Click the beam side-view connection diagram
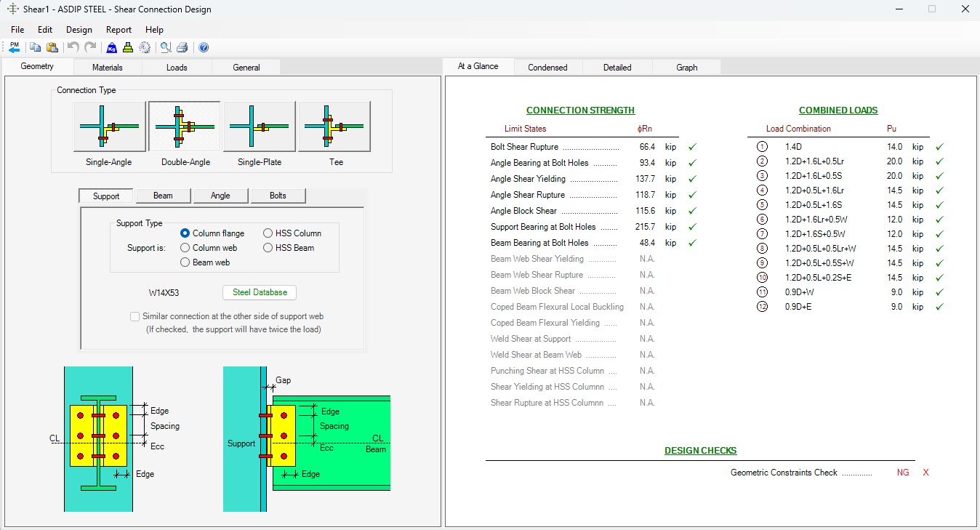Image resolution: width=980 pixels, height=530 pixels. 307,438
